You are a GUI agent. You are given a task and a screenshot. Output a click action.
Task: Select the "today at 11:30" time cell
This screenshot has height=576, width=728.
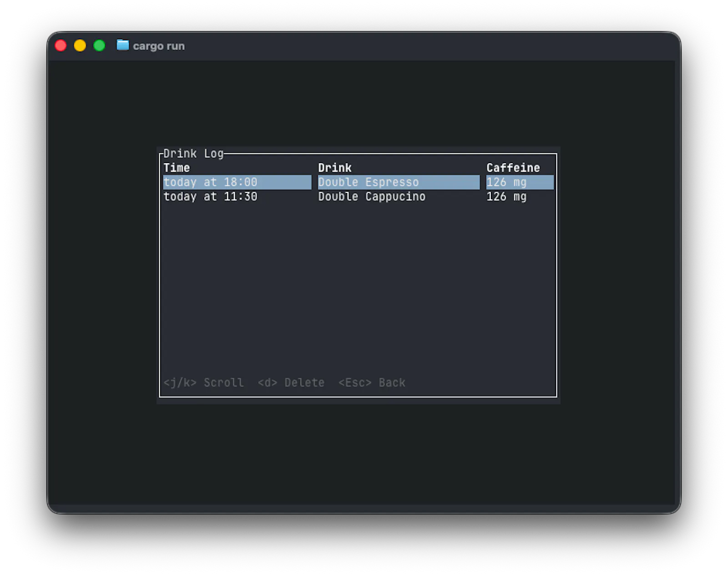tap(211, 197)
